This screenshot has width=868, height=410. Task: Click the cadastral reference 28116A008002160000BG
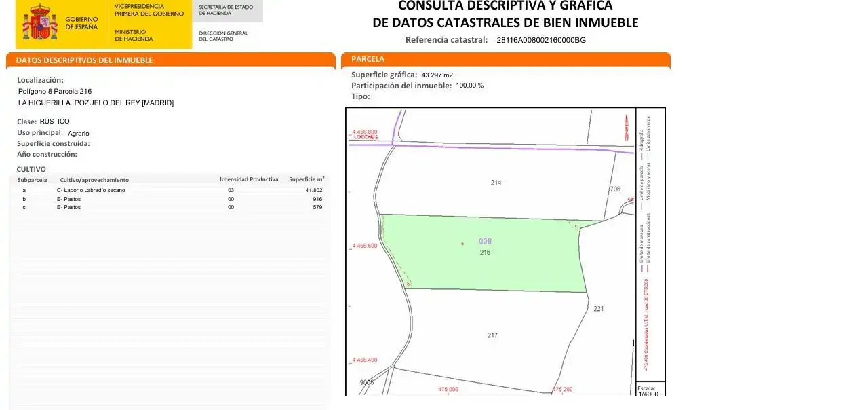[x=541, y=40]
